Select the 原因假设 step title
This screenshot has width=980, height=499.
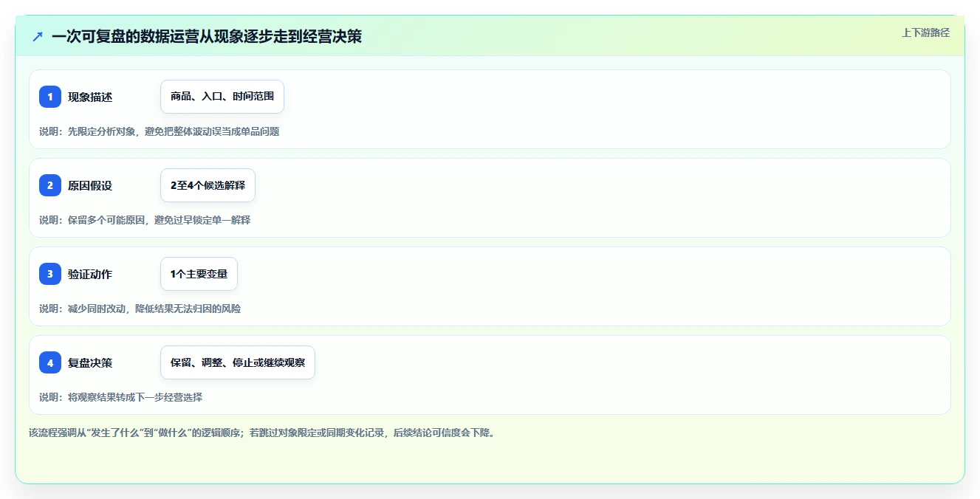click(x=90, y=185)
